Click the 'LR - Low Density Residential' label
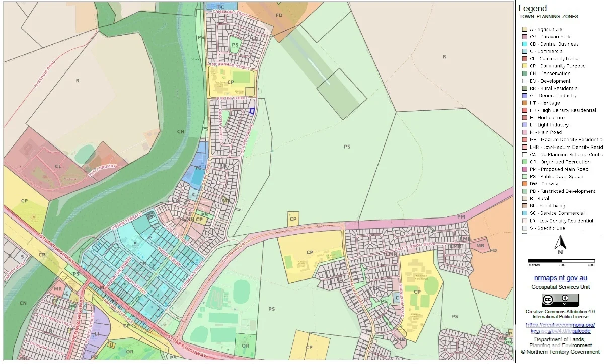This screenshot has width=604, height=364. point(561,221)
